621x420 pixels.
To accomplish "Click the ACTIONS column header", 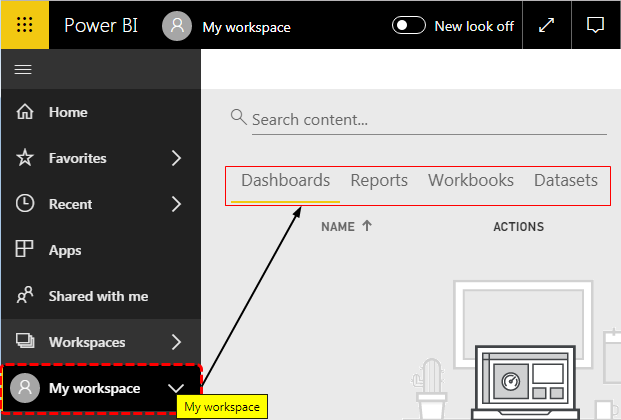I will point(518,227).
